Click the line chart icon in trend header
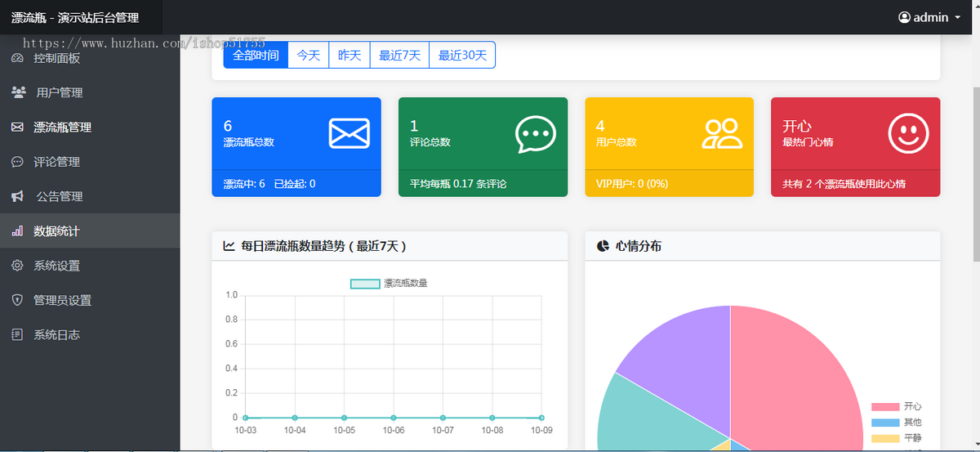This screenshot has height=452, width=980. pyautogui.click(x=229, y=245)
